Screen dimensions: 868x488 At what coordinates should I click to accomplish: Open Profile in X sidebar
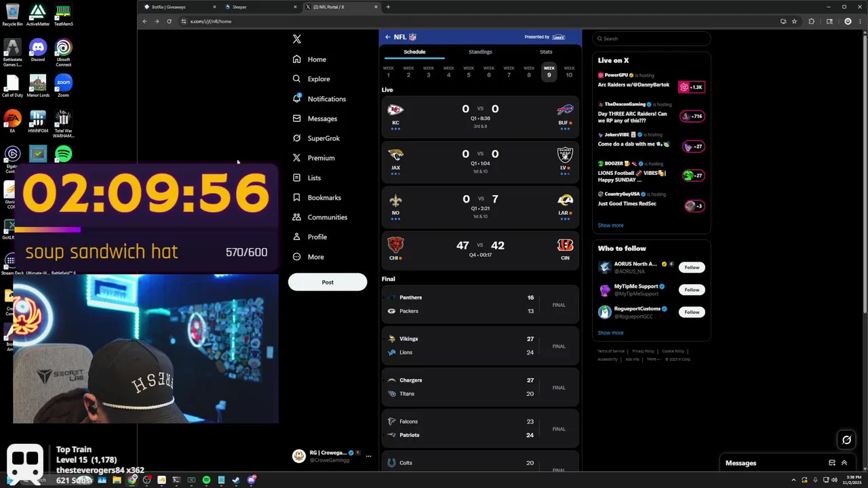click(309, 237)
